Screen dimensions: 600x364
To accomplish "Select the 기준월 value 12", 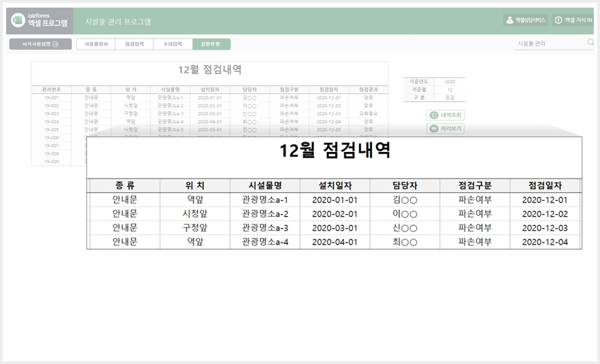I will 449,90.
